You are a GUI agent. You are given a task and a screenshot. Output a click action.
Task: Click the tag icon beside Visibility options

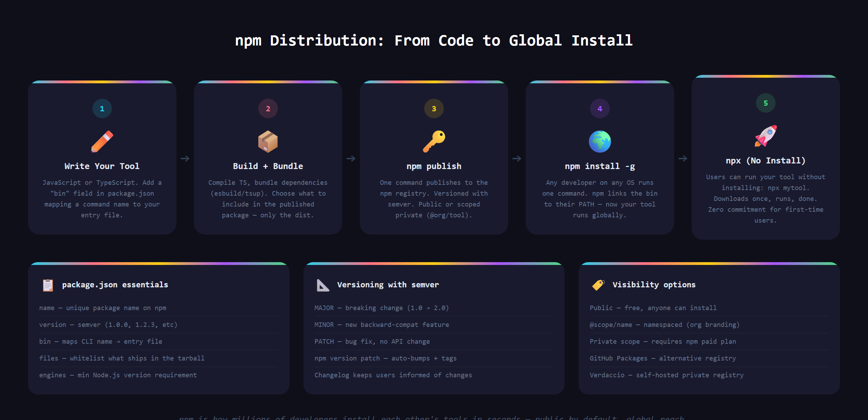pyautogui.click(x=598, y=285)
